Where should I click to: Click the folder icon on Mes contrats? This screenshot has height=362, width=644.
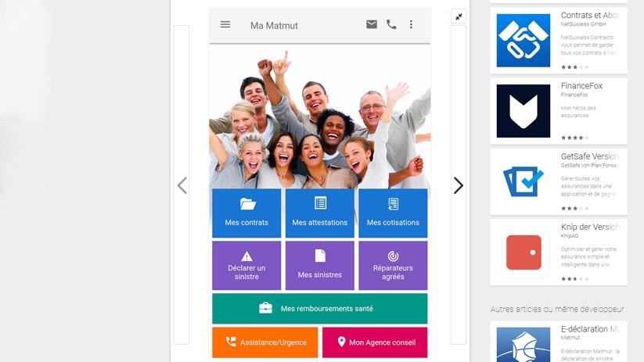(247, 203)
